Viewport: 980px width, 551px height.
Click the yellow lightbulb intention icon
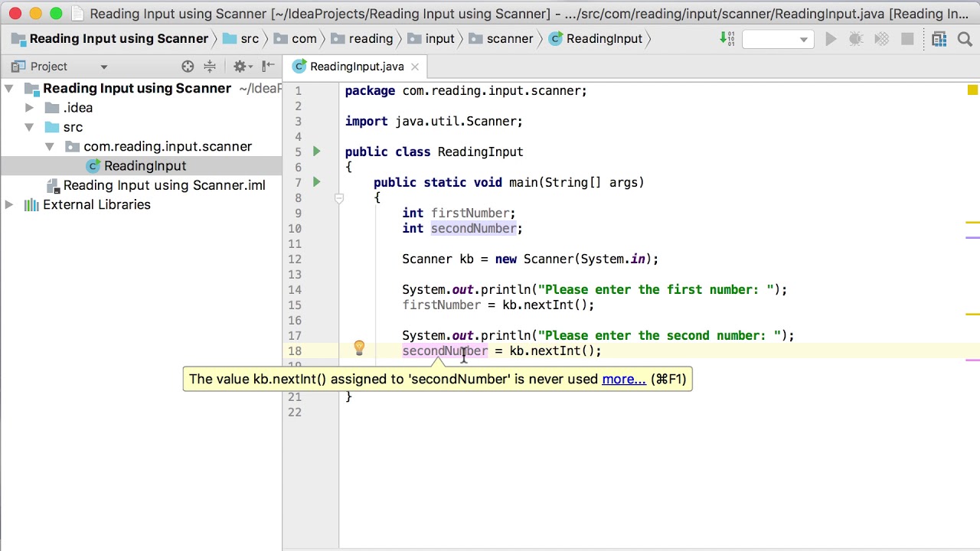click(359, 349)
